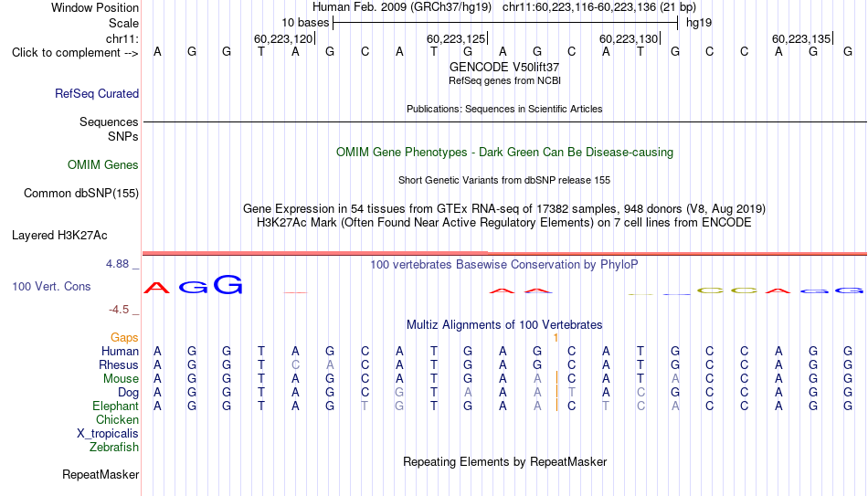
Task: Select the RepeatMasker track label
Action: coord(101,474)
